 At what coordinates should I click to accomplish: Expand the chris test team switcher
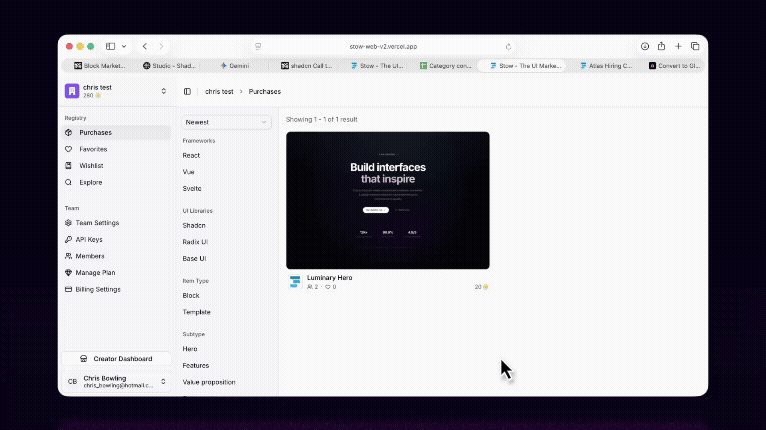click(164, 91)
